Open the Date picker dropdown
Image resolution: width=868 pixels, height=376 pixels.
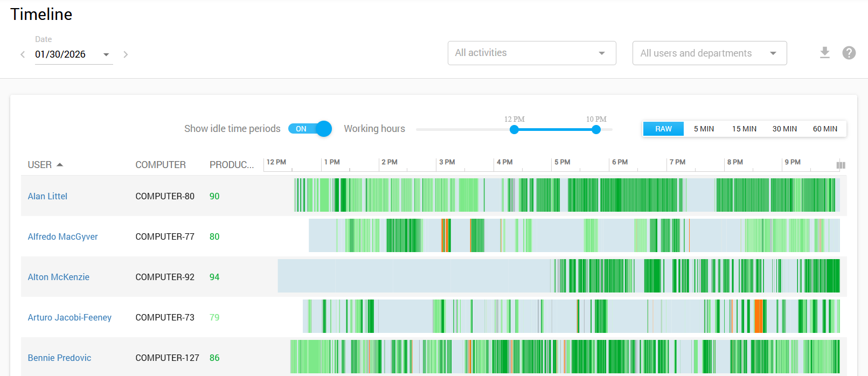coord(106,54)
